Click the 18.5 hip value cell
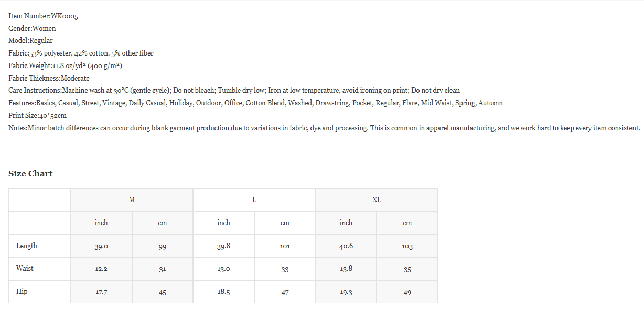644x321 pixels. click(x=223, y=292)
